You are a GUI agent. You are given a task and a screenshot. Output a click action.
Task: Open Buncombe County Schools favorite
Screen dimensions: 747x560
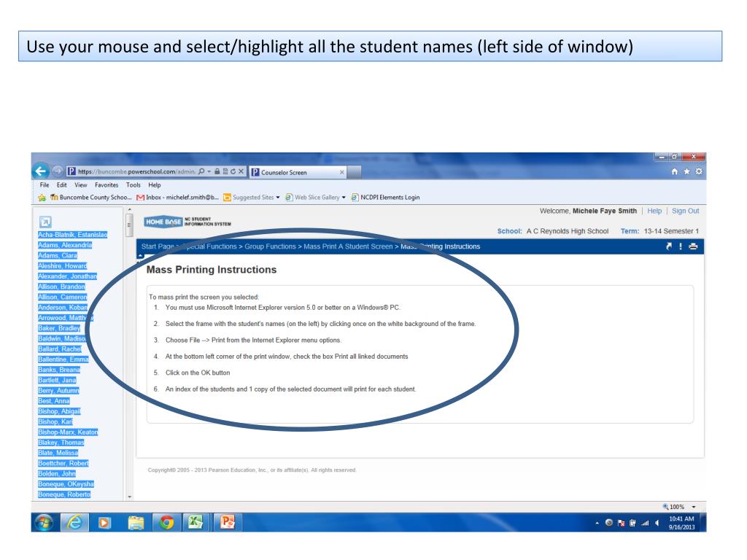(x=90, y=198)
